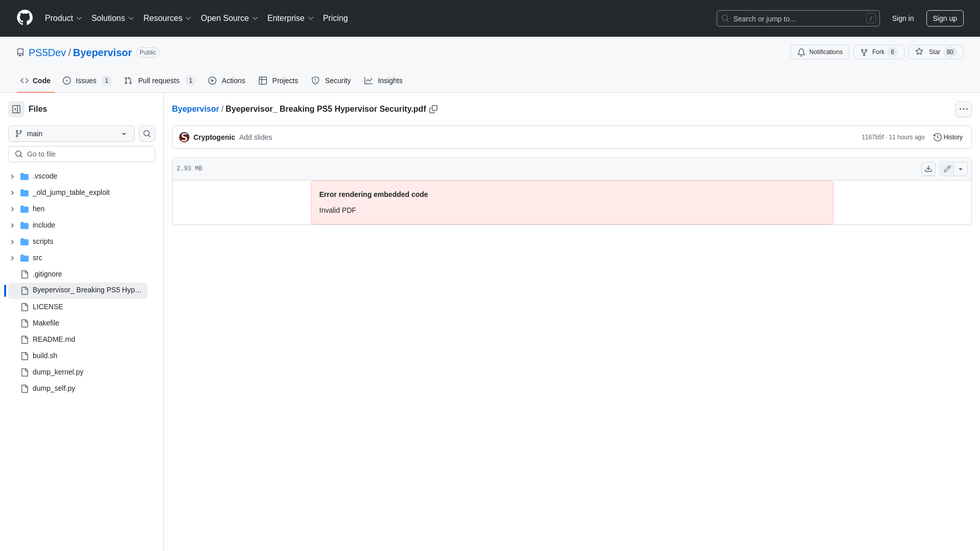This screenshot has height=551, width=980.
Task: Click the Sign up button
Action: point(945,18)
